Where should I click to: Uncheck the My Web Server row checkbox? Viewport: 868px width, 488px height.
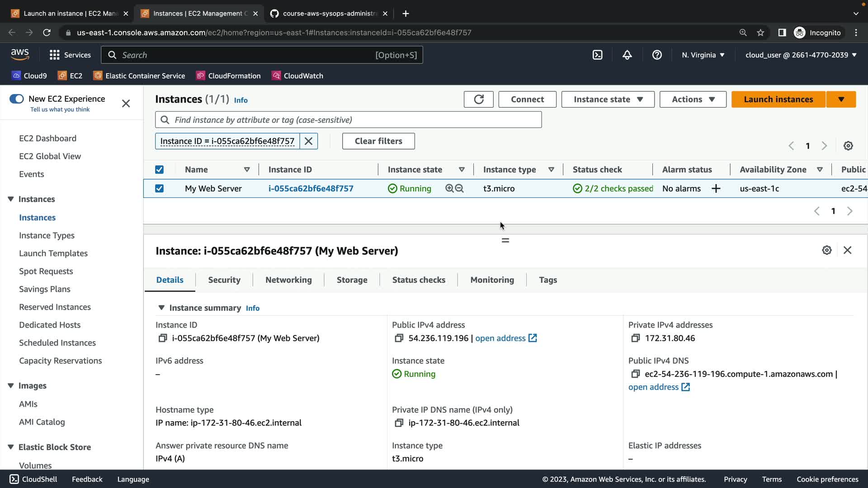click(x=159, y=189)
